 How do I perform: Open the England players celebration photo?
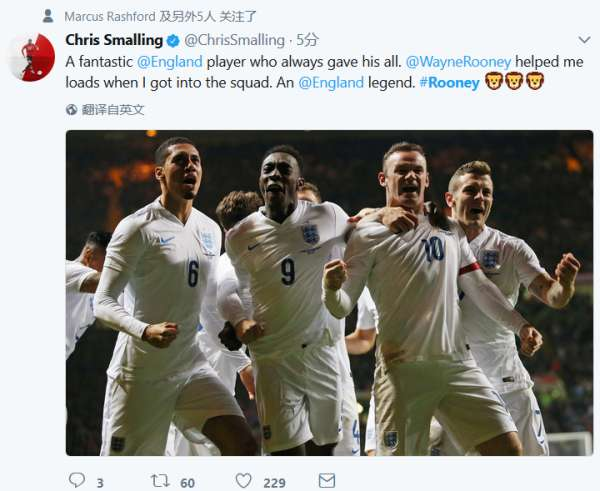pyautogui.click(x=328, y=292)
